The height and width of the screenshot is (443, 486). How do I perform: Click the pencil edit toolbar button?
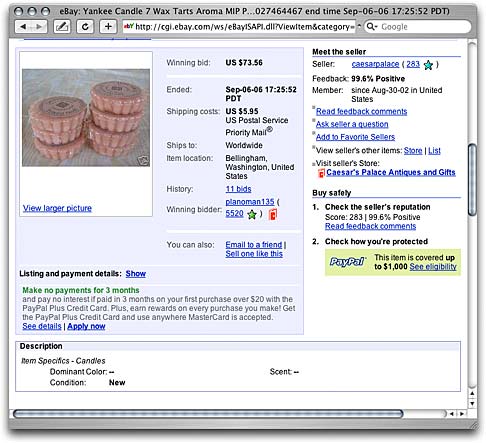point(62,27)
